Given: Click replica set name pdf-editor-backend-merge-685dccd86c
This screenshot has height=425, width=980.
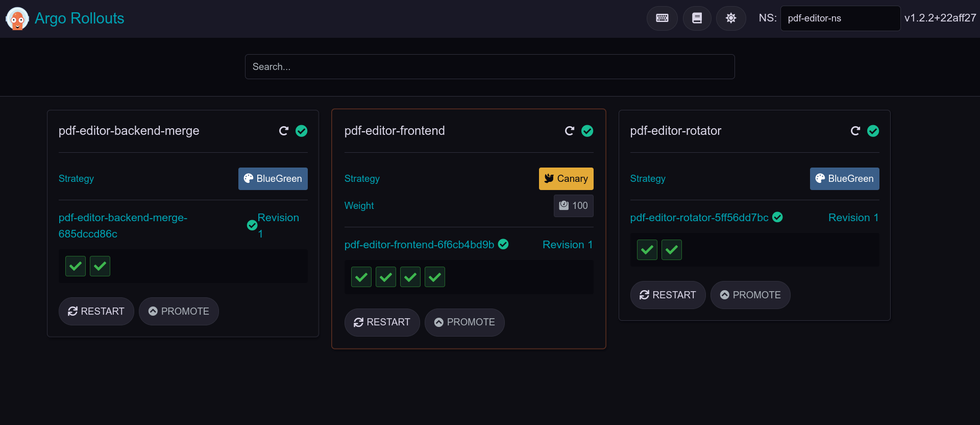Looking at the screenshot, I should click(123, 226).
